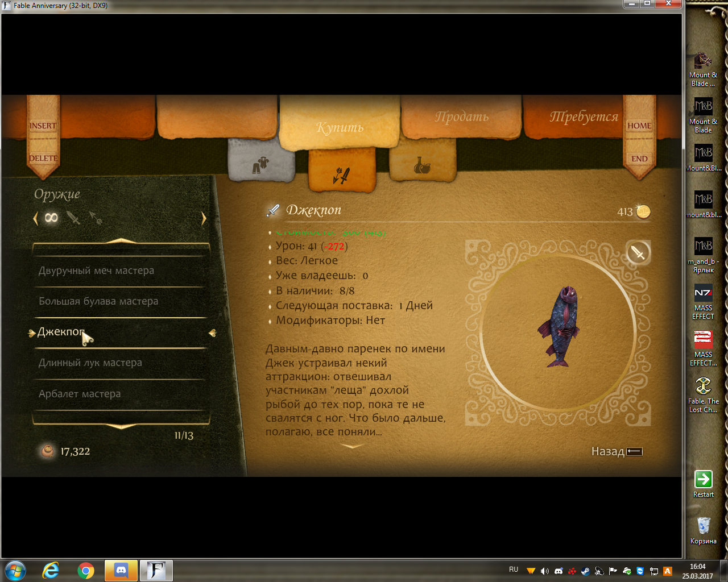The width and height of the screenshot is (728, 582).
Task: Click the right arrow marker on Джекпоп row
Action: point(212,333)
